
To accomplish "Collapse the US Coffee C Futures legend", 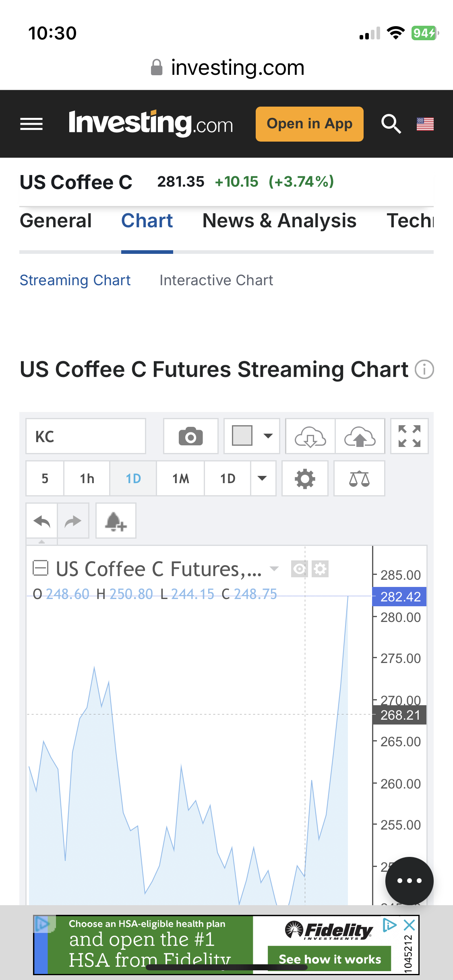I will click(40, 568).
